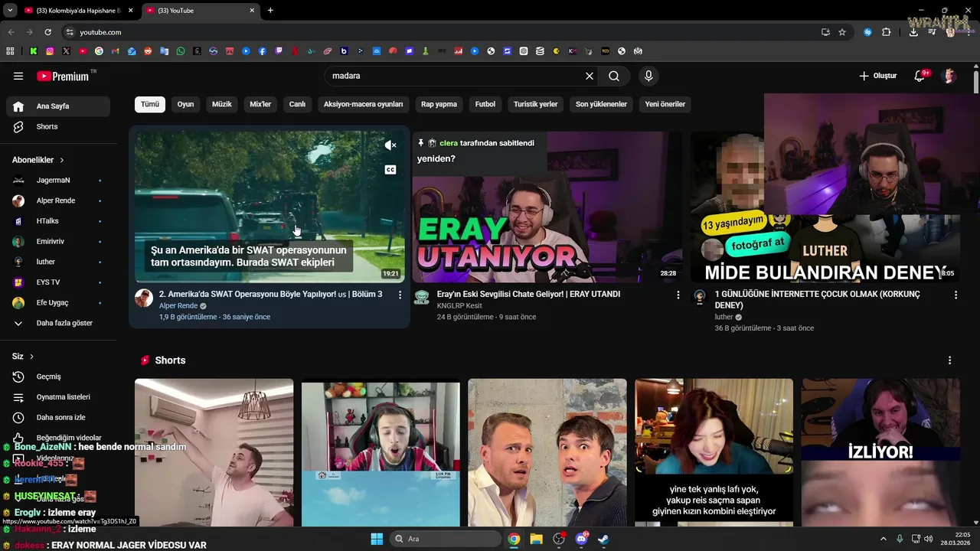Screen dimensions: 980x551
Task: Switch to Kolombiya'da Hapishane tab
Action: tap(78, 11)
